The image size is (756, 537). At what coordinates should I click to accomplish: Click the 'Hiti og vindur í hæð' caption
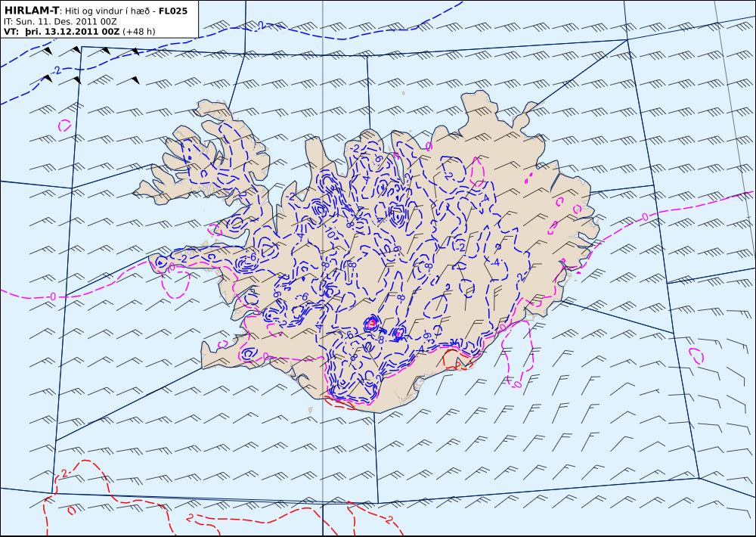click(107, 11)
